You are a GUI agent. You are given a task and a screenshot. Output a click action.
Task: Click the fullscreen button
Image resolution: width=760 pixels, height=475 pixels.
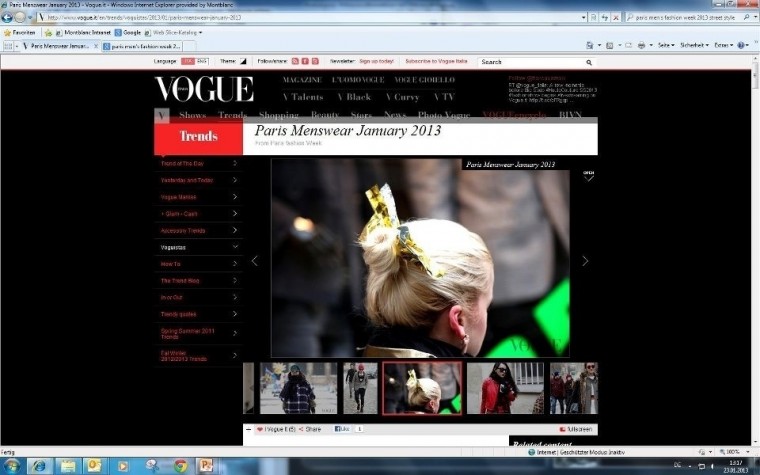point(576,429)
